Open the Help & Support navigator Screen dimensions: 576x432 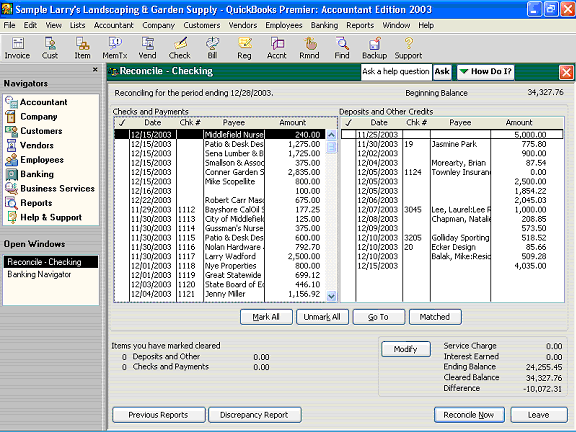point(44,217)
